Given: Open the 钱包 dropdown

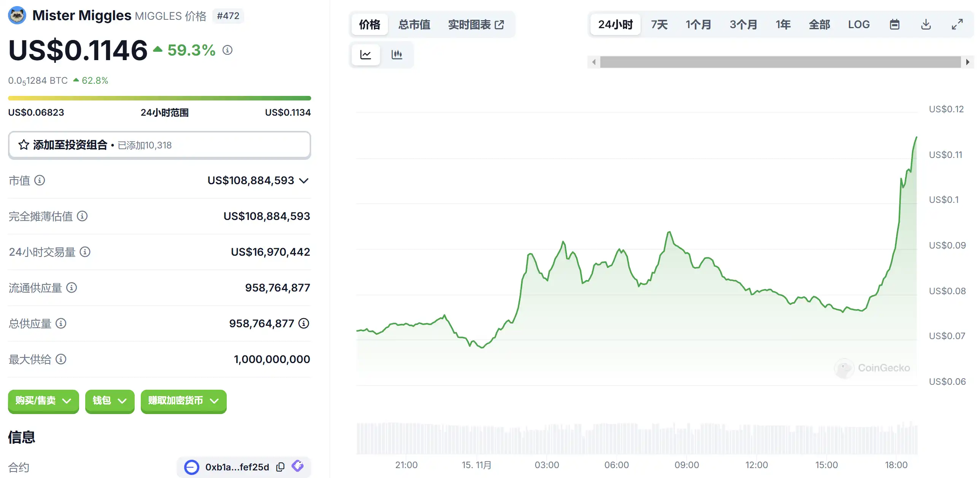Looking at the screenshot, I should 110,400.
